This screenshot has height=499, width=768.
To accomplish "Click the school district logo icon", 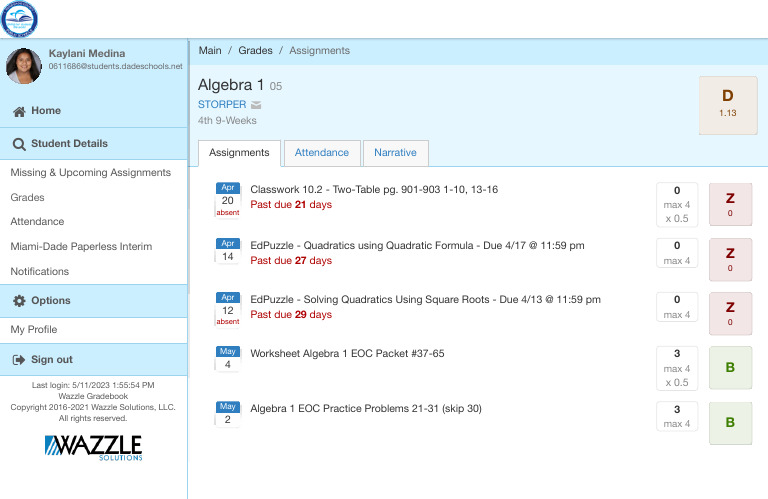I will pyautogui.click(x=19, y=19).
